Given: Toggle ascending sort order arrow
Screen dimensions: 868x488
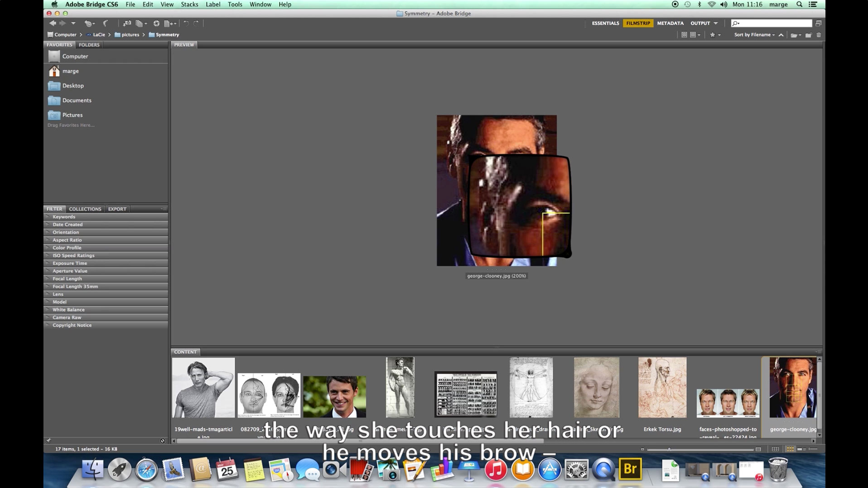Looking at the screenshot, I should 781,35.
